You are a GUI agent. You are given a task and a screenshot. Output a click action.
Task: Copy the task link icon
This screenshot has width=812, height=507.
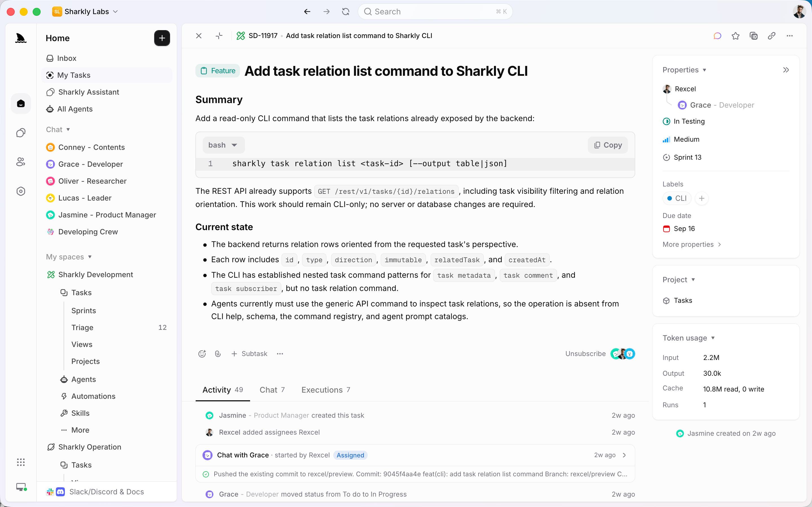point(771,36)
